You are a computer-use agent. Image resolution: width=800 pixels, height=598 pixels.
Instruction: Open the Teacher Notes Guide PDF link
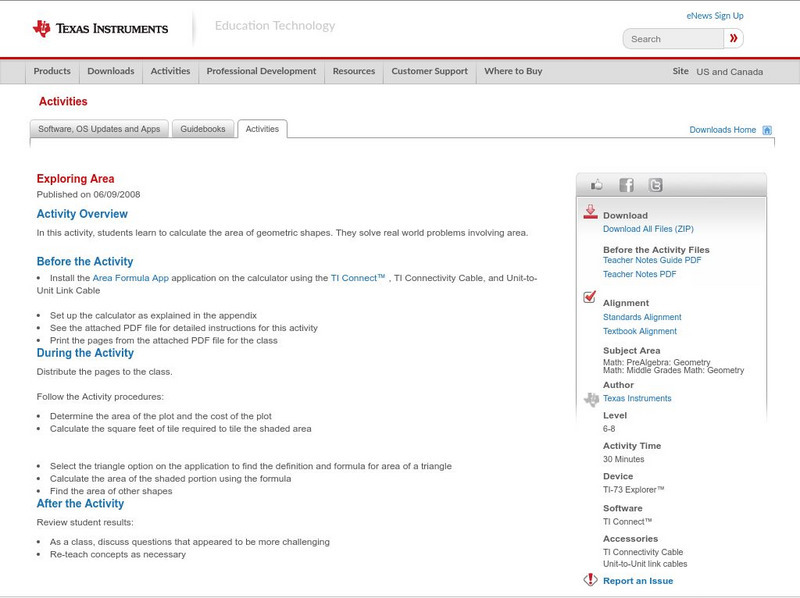click(x=652, y=260)
